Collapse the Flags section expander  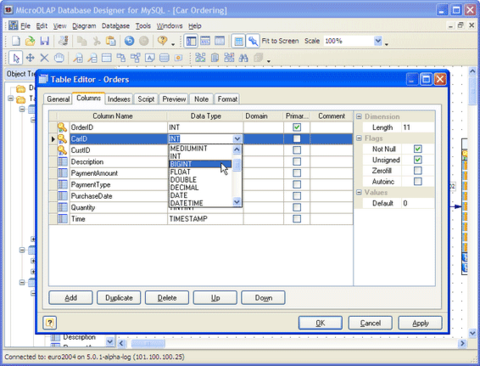pyautogui.click(x=359, y=138)
